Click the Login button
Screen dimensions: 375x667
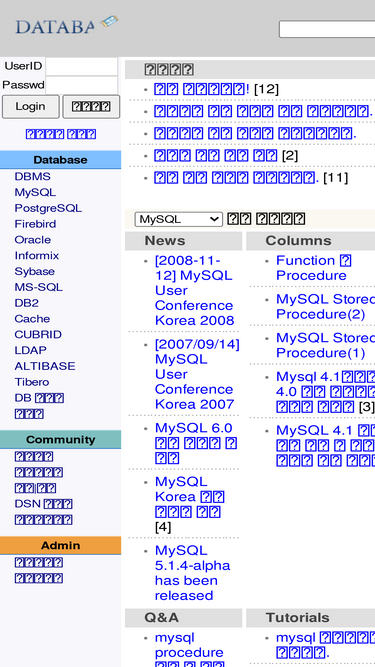point(31,106)
